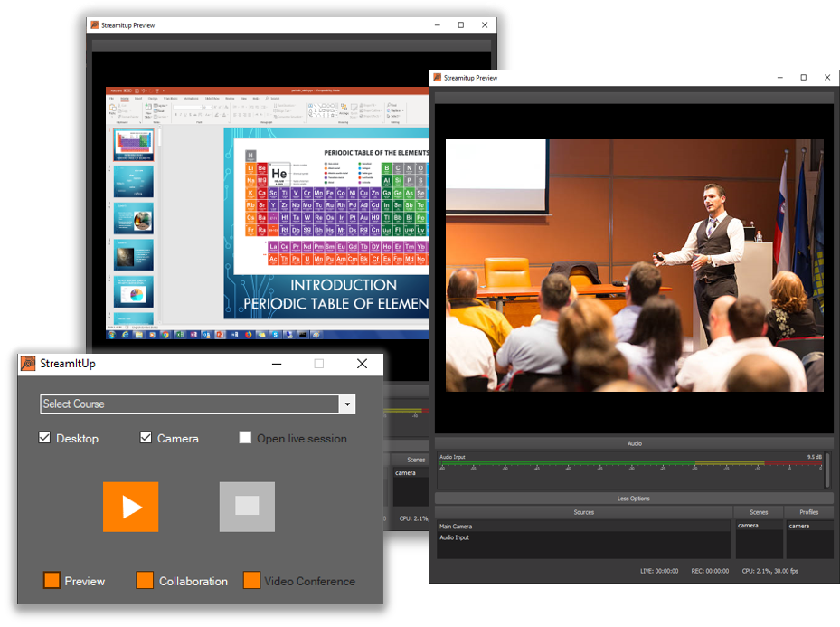Click the 9.5 dB audio level value
The width and height of the screenshot is (840, 627).
(x=815, y=457)
